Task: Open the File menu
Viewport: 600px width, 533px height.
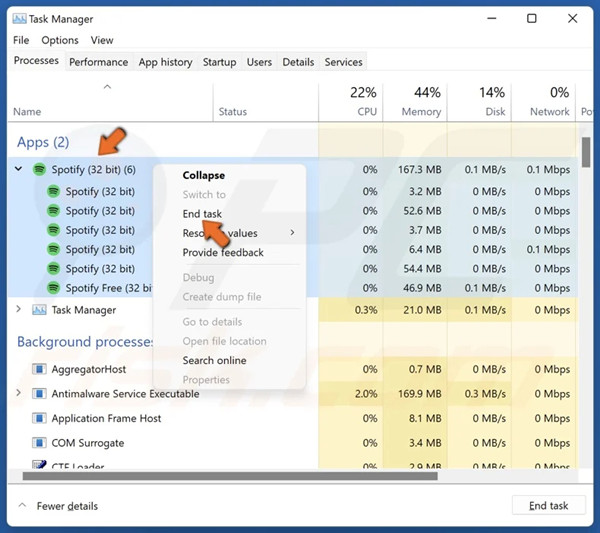Action: (21, 40)
